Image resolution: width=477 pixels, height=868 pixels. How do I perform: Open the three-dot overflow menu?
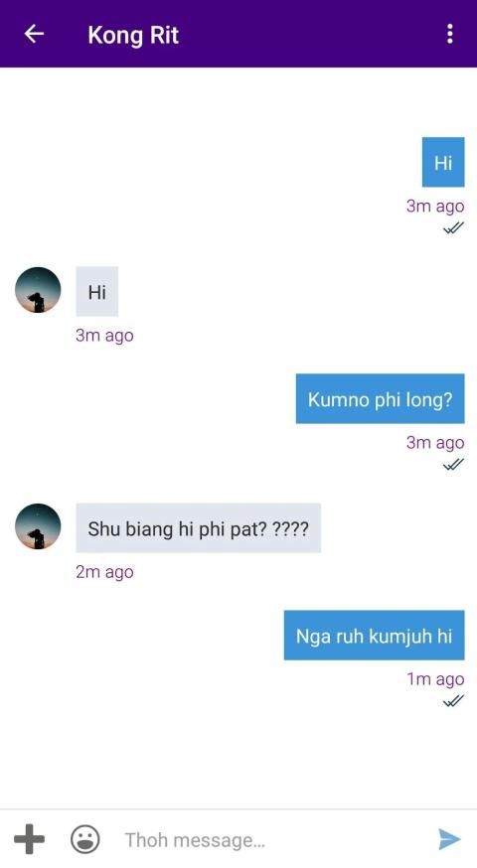449,34
